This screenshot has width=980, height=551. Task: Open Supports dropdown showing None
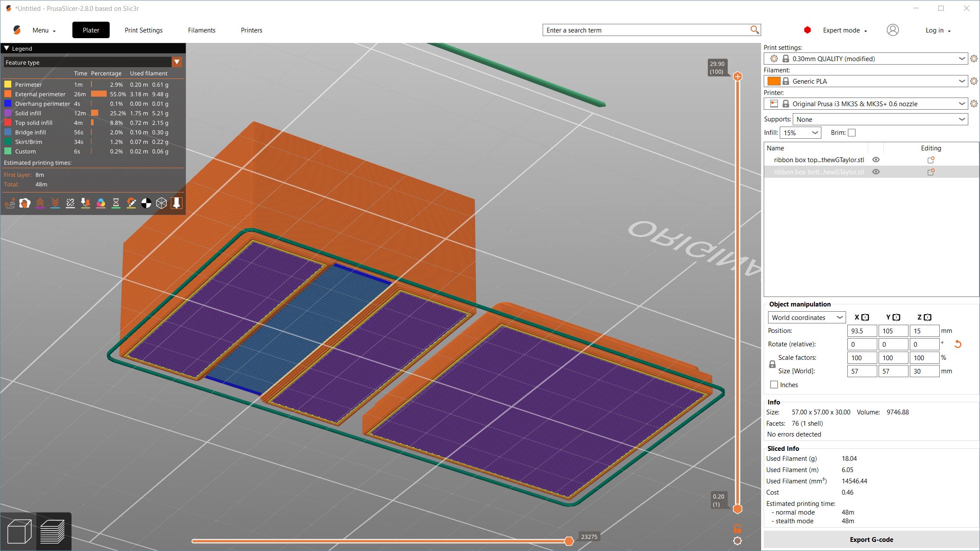[880, 119]
